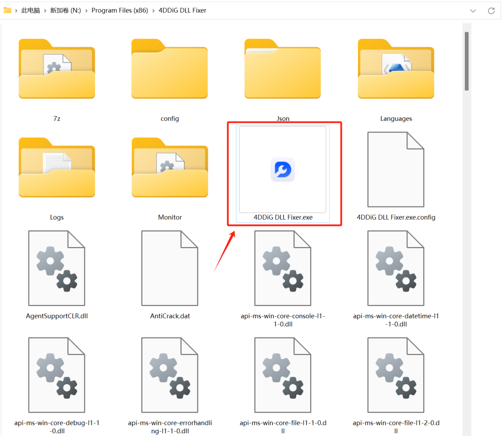Expand chevron after 新加卷 (N:) breadcrumb
The image size is (504, 436).
pos(86,11)
